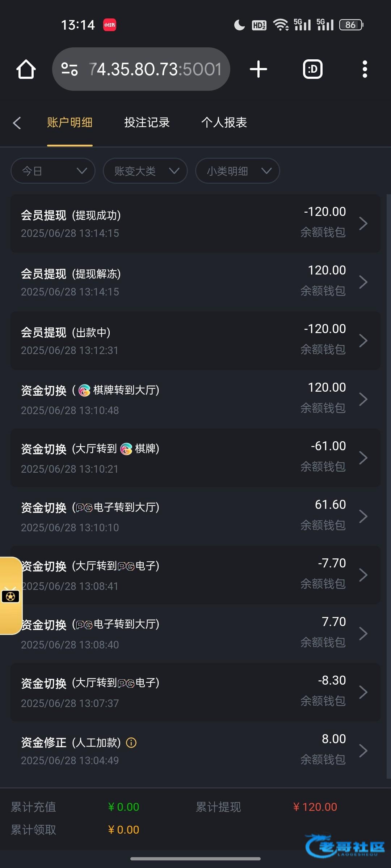Open the yellow floating game widget

[x=10, y=596]
